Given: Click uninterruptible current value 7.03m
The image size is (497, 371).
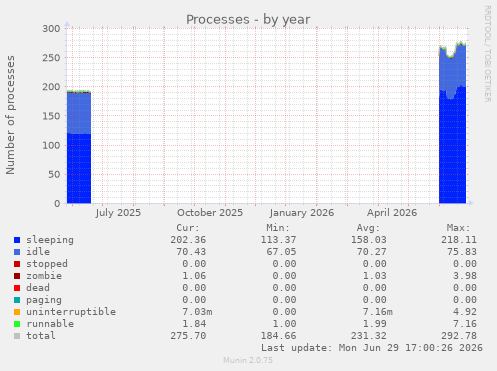Looking at the screenshot, I should coord(197,312).
